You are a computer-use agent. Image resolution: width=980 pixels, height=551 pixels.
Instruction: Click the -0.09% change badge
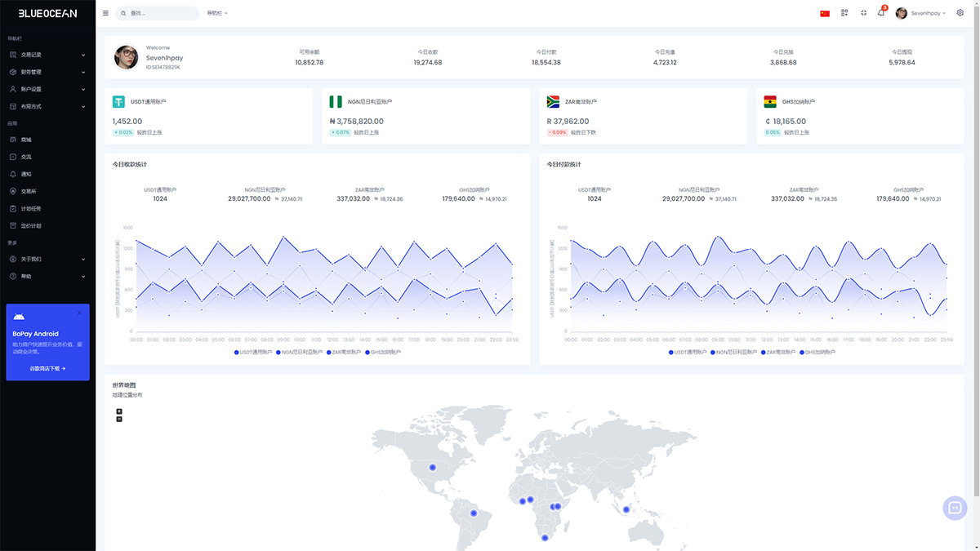(557, 132)
